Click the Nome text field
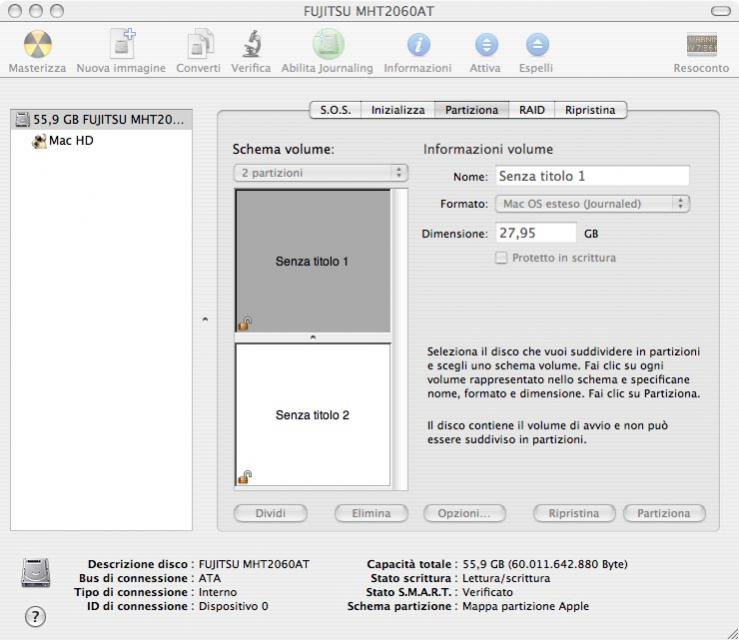 coord(592,176)
